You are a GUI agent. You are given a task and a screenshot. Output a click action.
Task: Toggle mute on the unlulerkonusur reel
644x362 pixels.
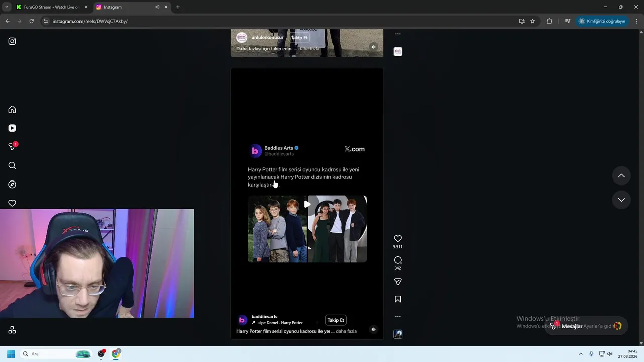[373, 47]
